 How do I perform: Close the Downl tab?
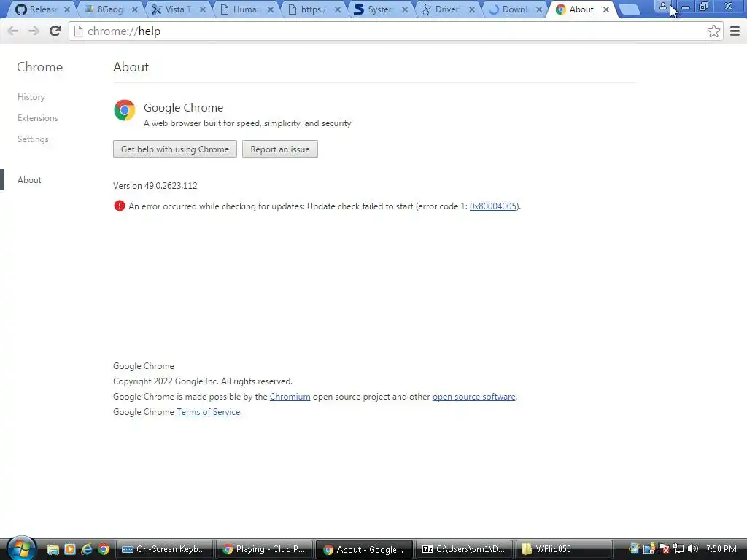pos(539,9)
